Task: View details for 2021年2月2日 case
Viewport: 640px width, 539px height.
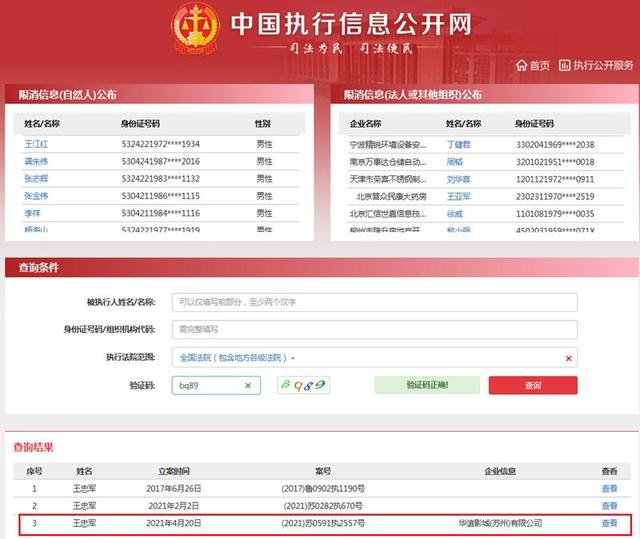Action: (609, 506)
